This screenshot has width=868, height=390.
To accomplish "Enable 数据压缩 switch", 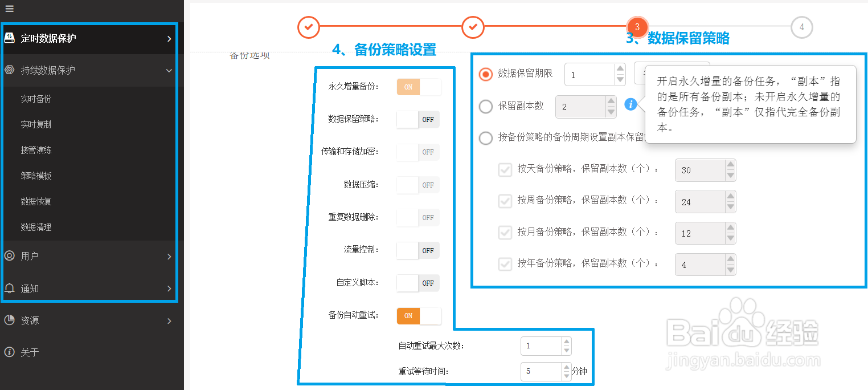I will 418,185.
